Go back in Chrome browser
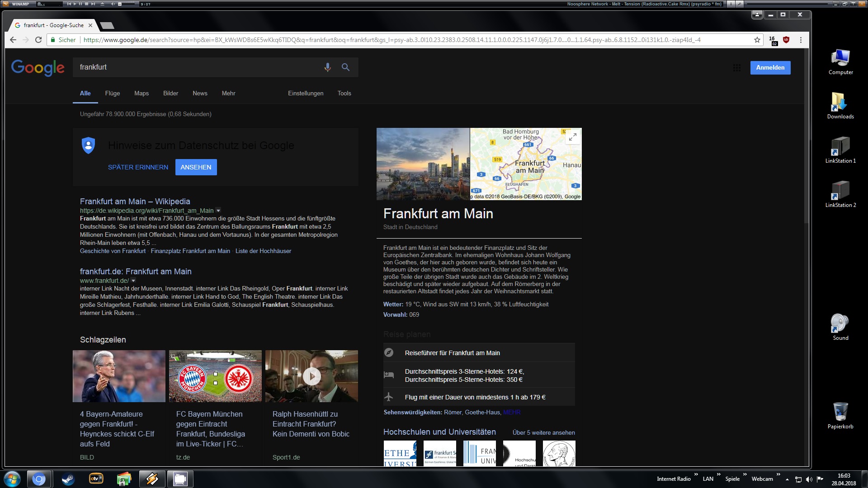 click(x=13, y=40)
